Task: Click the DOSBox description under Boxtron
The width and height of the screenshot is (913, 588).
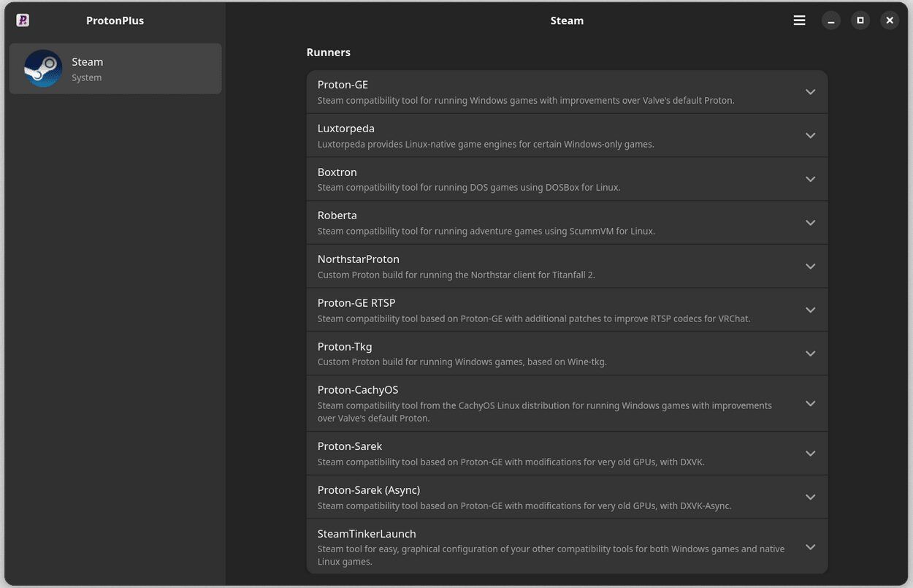Action: (x=469, y=188)
